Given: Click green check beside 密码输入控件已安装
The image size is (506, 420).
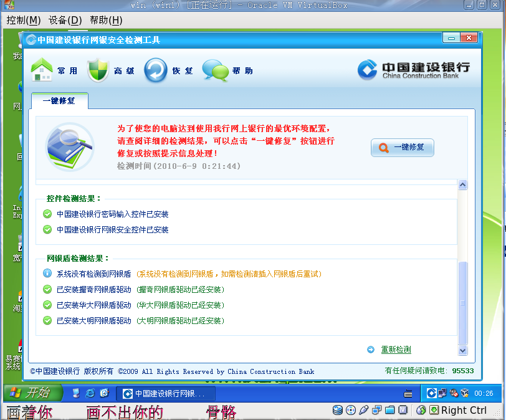Looking at the screenshot, I should coord(47,214).
